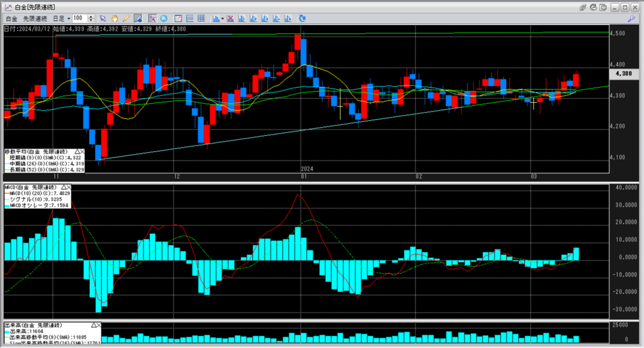The width and height of the screenshot is (644, 348).
Task: Select the arrow pointer tool
Action: coord(103,19)
